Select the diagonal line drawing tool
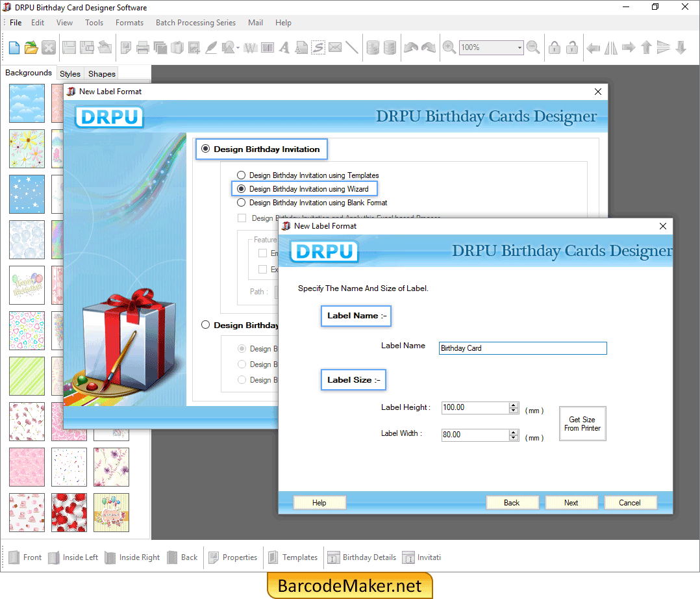Viewport: 700px width, 599px height. pos(352,47)
